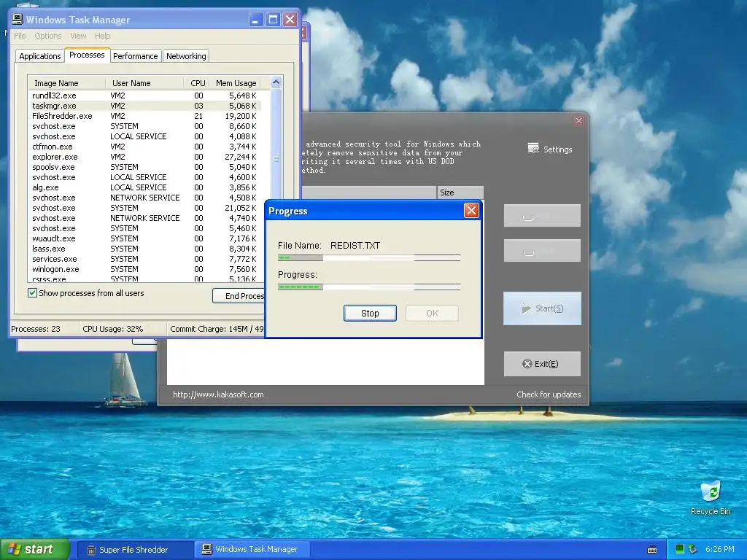
Task: Close the Progress dialog with its X
Action: coord(471,211)
